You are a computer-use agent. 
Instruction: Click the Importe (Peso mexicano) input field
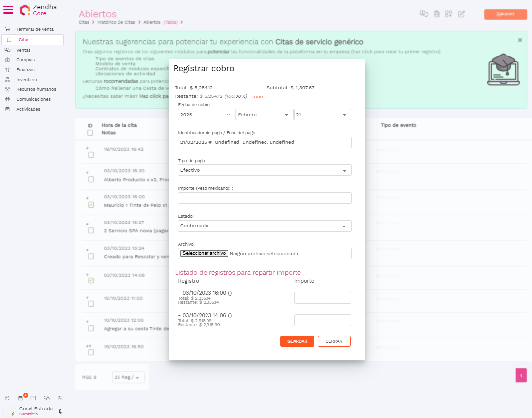265,198
